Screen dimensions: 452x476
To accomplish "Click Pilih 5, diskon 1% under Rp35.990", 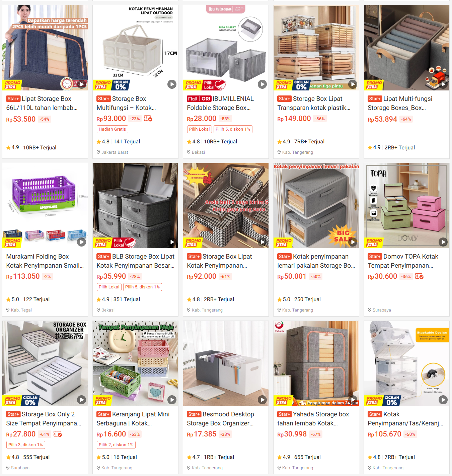I will [x=142, y=287].
